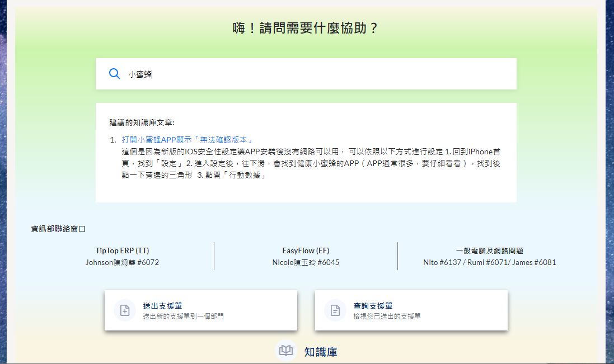Select the 送出支援單 card title
This screenshot has height=364, width=614.
point(162,306)
